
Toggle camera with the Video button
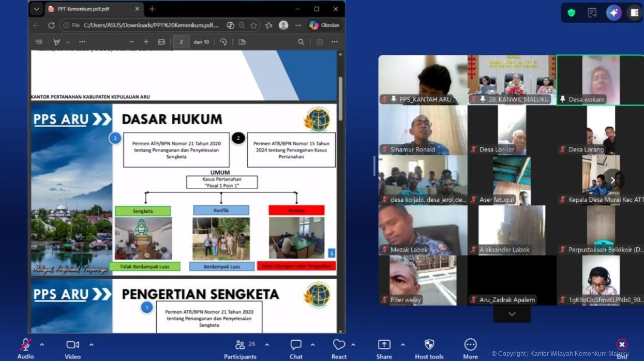pos(72,345)
